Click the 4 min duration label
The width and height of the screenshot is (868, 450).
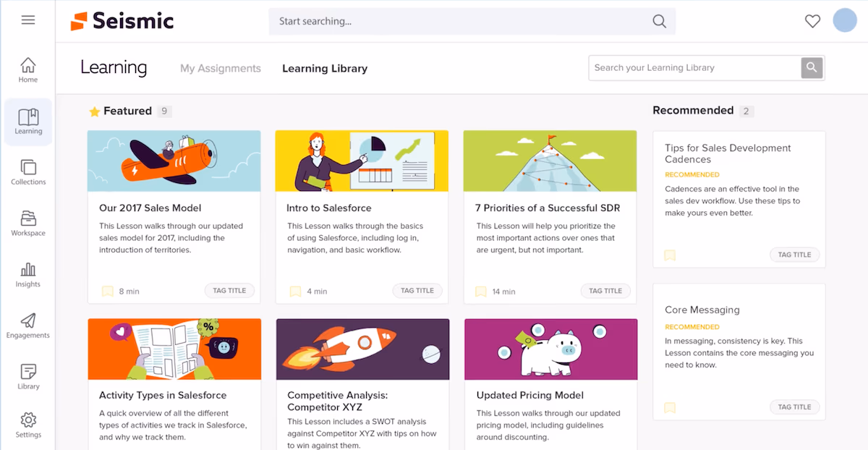point(317,292)
